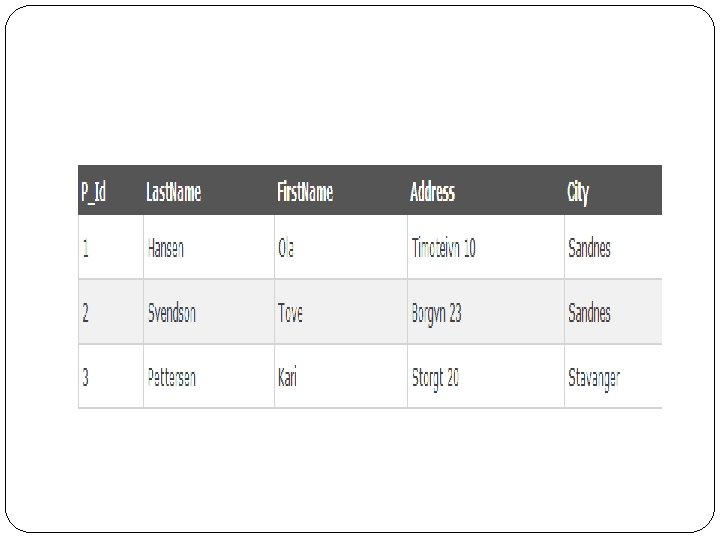Viewport: 720px width, 540px height.
Task: Click the Address column header
Action: [432, 192]
